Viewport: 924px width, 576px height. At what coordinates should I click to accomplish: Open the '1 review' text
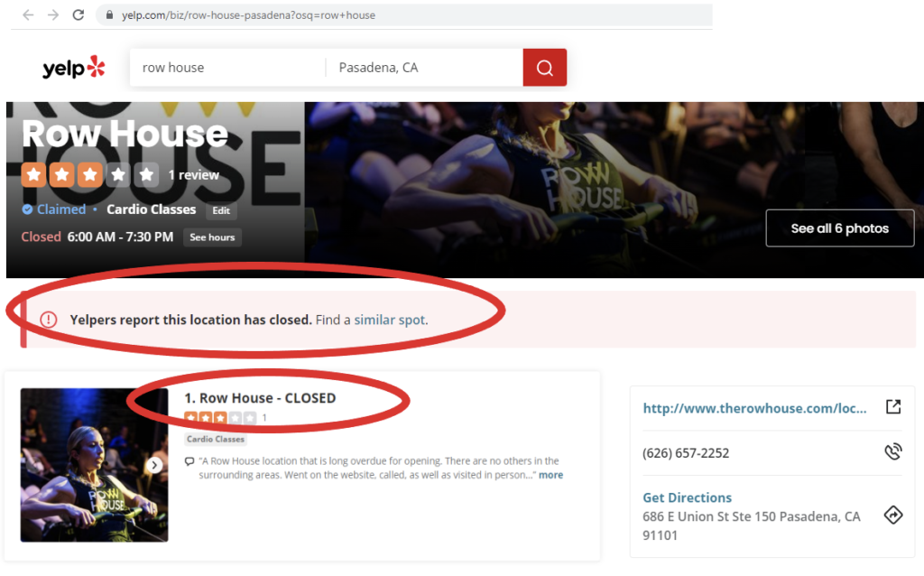click(x=193, y=175)
